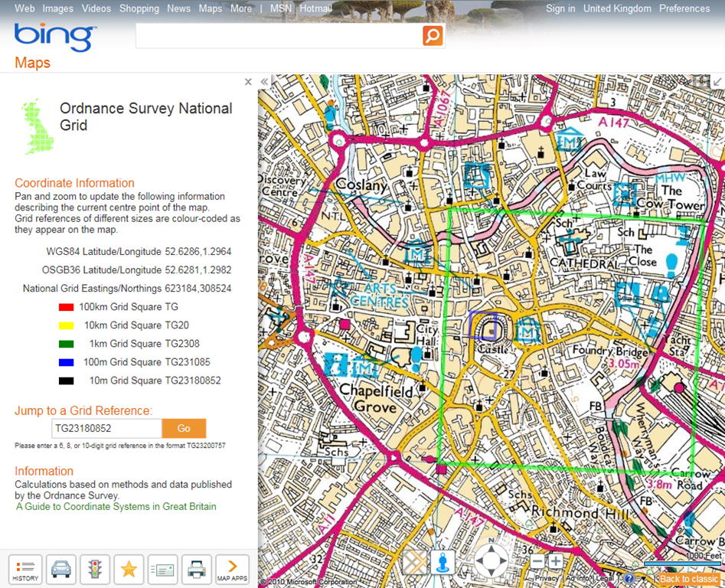Open Legal link on map footer
The image size is (725, 588).
[x=604, y=578]
